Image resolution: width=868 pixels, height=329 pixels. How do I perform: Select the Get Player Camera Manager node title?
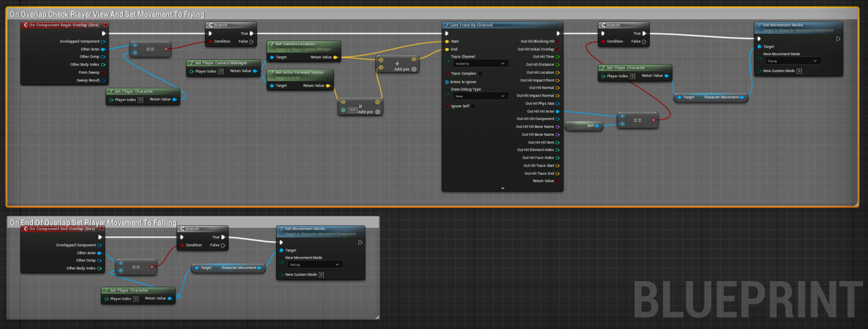[221, 63]
